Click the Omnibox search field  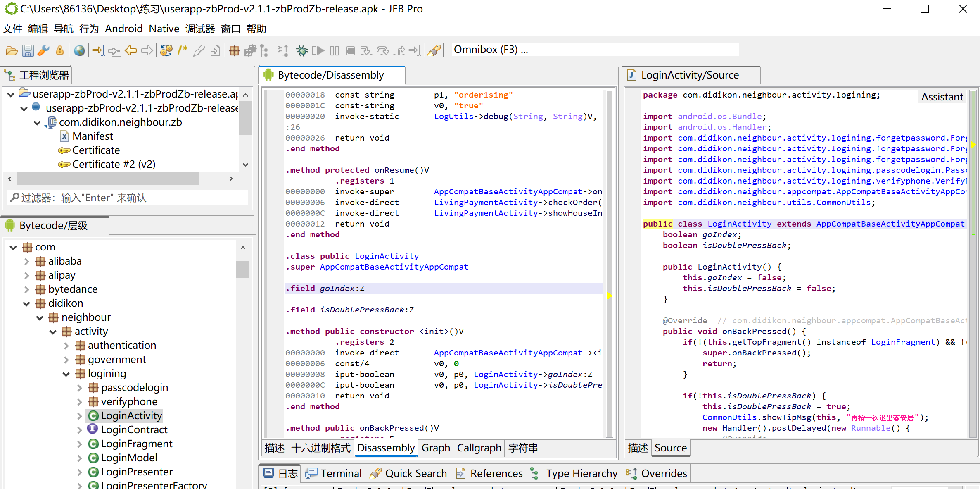tap(595, 50)
